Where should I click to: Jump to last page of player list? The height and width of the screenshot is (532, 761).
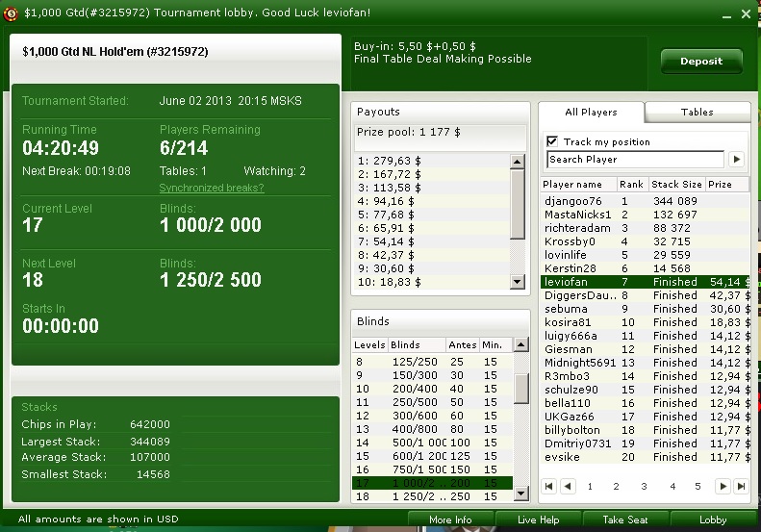(x=741, y=486)
